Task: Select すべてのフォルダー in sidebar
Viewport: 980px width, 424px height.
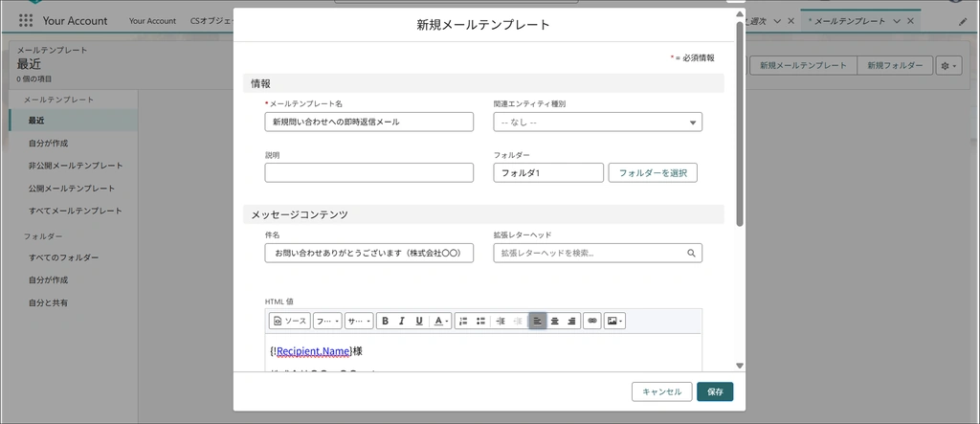Action: point(63,257)
